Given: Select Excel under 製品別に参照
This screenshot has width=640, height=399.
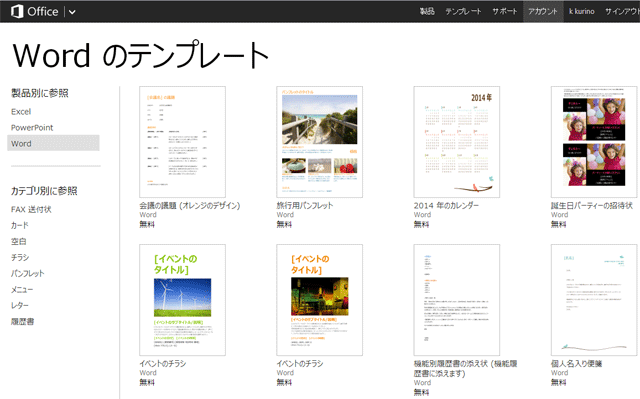Looking at the screenshot, I should coord(21,111).
